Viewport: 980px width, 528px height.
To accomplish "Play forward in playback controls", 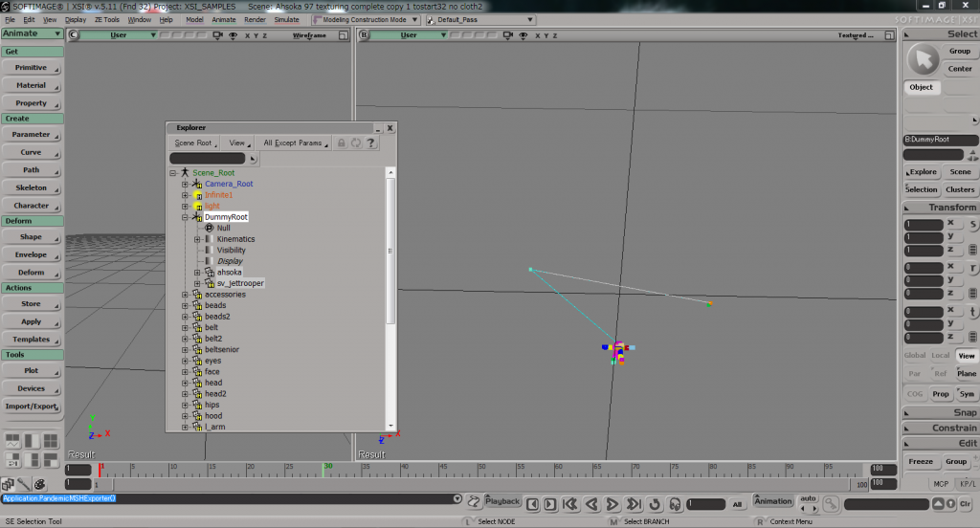I will pyautogui.click(x=612, y=504).
